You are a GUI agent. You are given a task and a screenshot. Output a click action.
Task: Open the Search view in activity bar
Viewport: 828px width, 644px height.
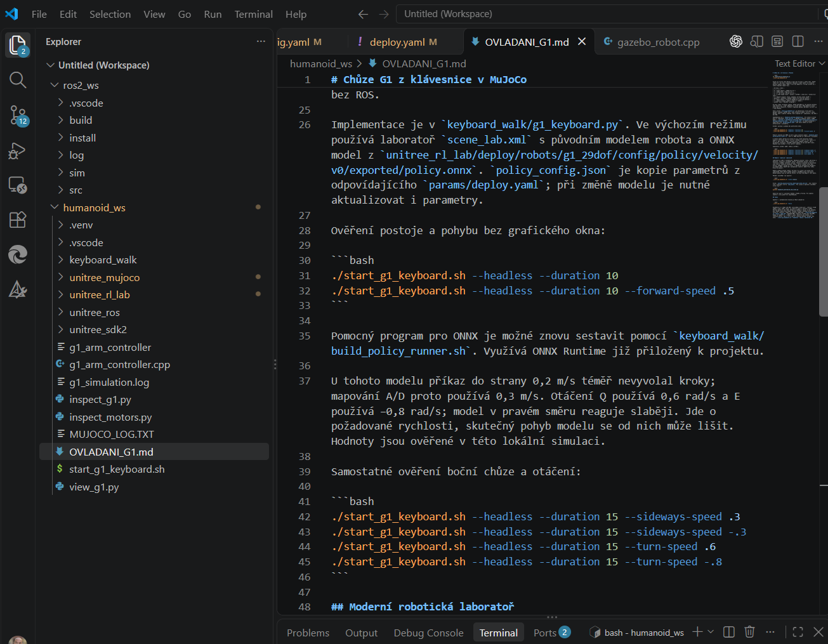(17, 80)
